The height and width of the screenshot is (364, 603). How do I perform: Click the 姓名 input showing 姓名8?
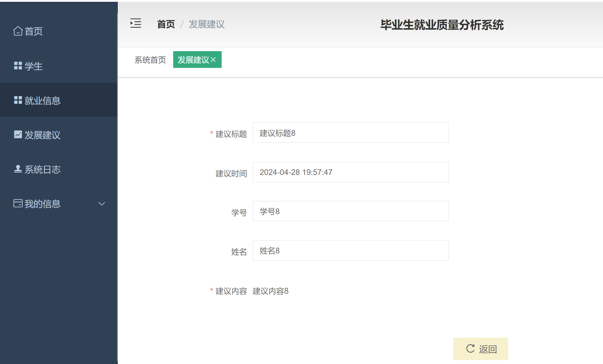point(351,250)
